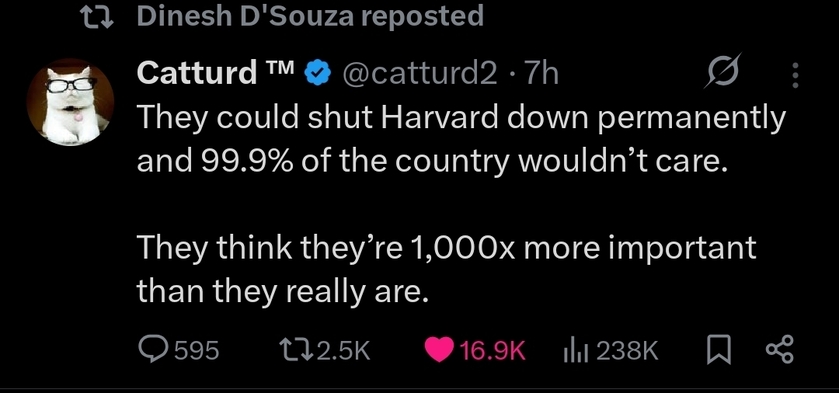
Task: Click the 16.9K likes count
Action: click(x=492, y=351)
